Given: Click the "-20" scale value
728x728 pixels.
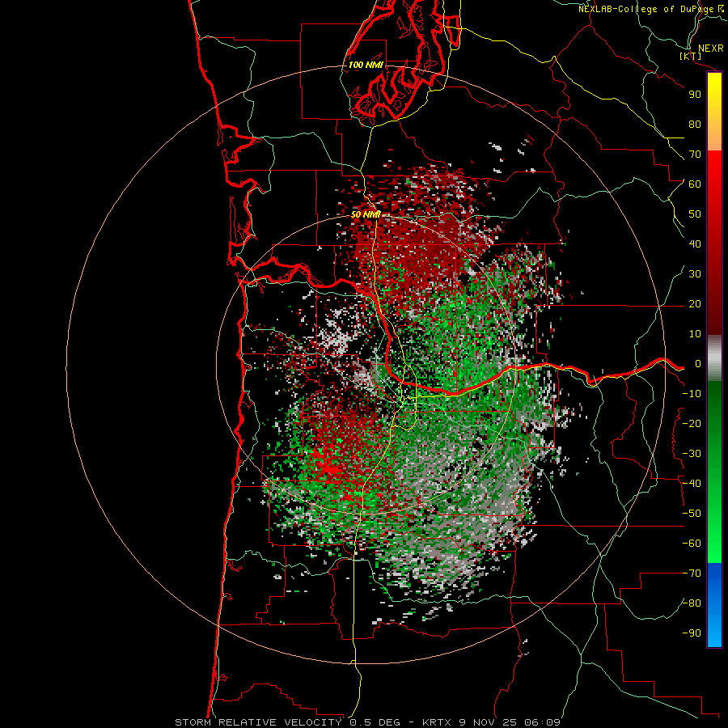Looking at the screenshot, I should pyautogui.click(x=692, y=424).
